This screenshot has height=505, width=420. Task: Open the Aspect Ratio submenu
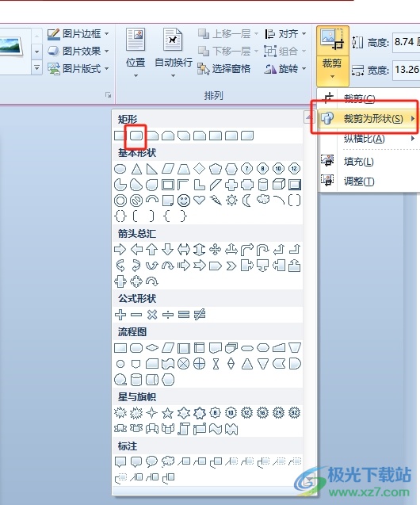click(x=368, y=139)
